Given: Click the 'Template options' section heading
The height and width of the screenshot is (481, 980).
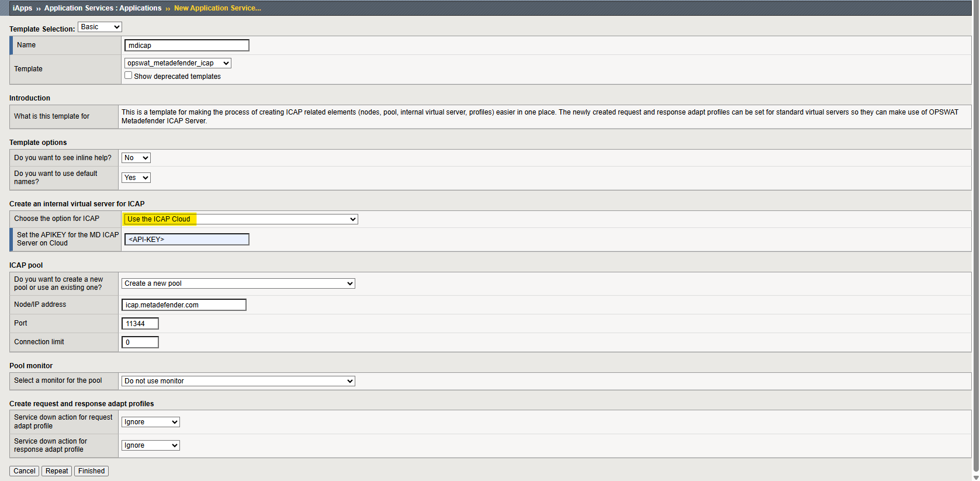Looking at the screenshot, I should (38, 143).
